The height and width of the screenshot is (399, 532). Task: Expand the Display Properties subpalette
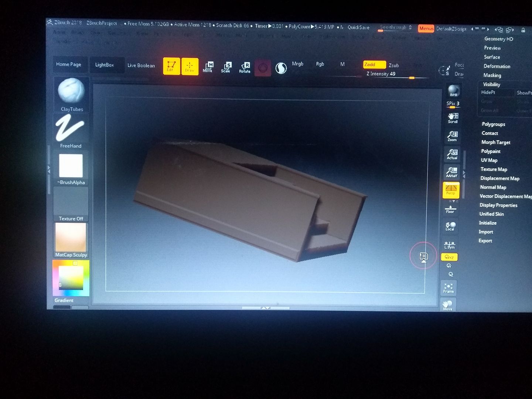(x=498, y=205)
